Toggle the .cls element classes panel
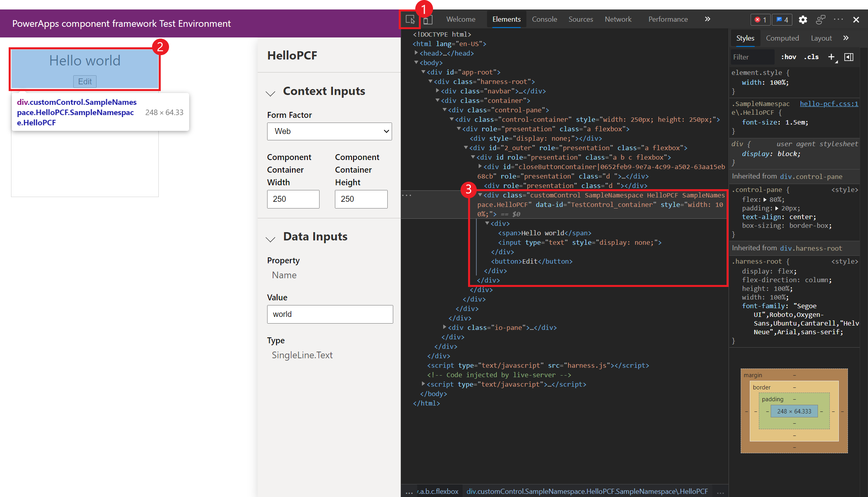The width and height of the screenshot is (868, 497). (x=811, y=57)
